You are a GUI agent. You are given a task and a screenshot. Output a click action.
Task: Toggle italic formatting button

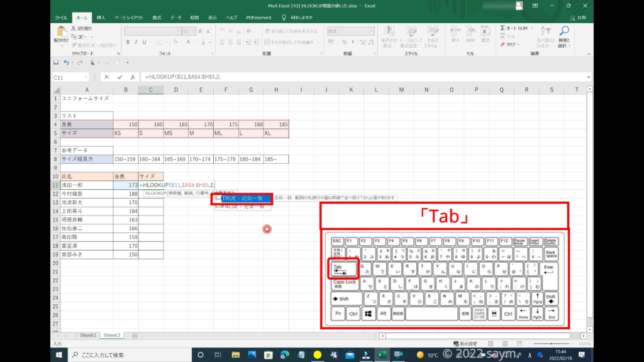coord(136,42)
